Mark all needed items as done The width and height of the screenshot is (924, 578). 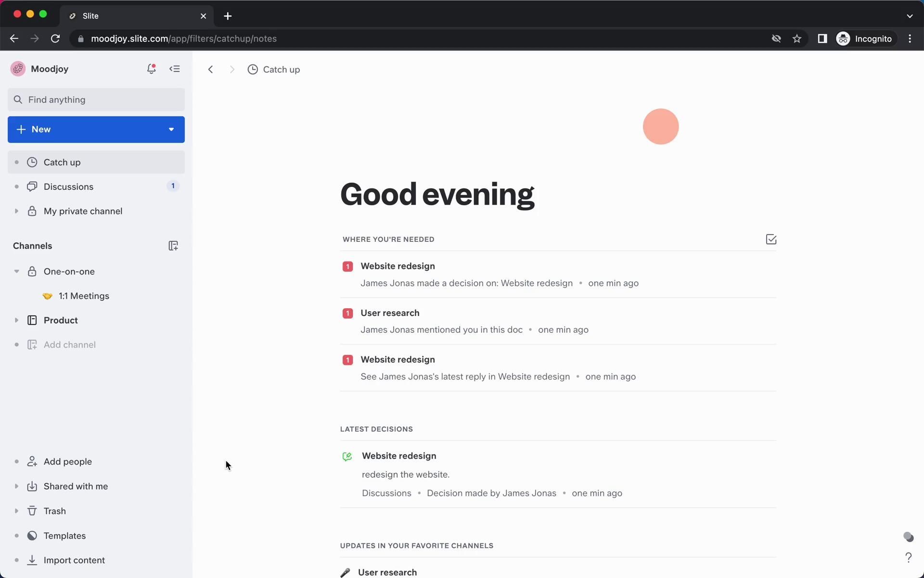pyautogui.click(x=771, y=239)
